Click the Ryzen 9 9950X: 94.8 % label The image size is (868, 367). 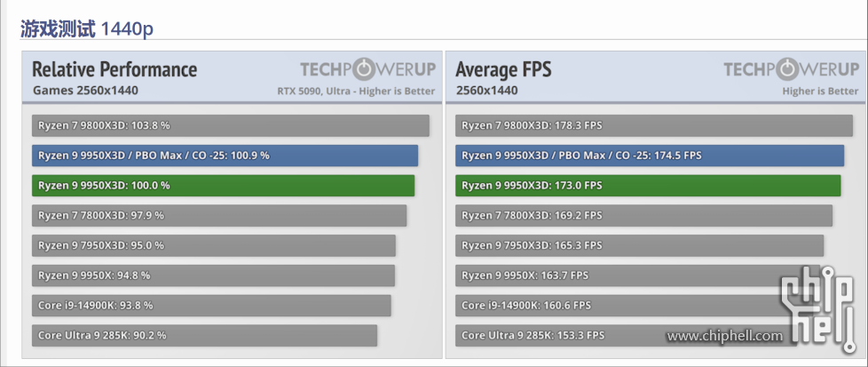click(x=94, y=275)
